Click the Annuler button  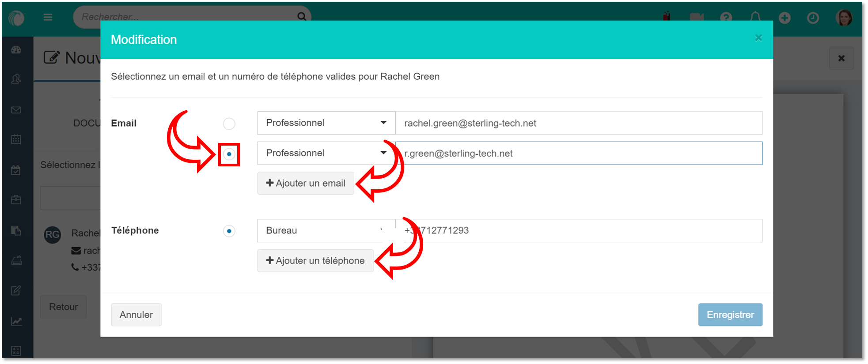coord(136,315)
